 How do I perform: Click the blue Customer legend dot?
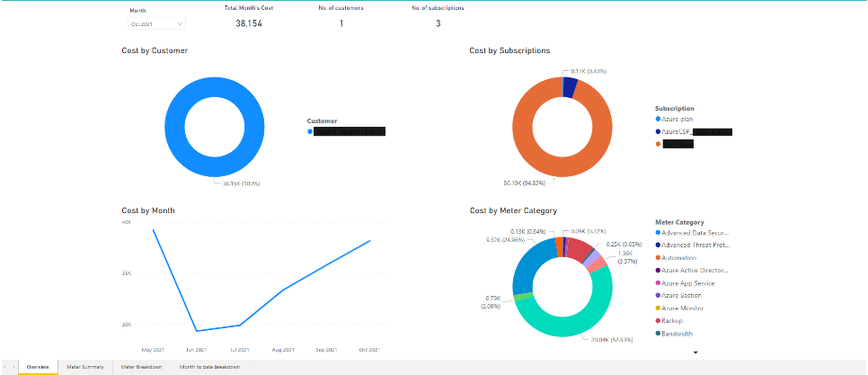pos(310,131)
